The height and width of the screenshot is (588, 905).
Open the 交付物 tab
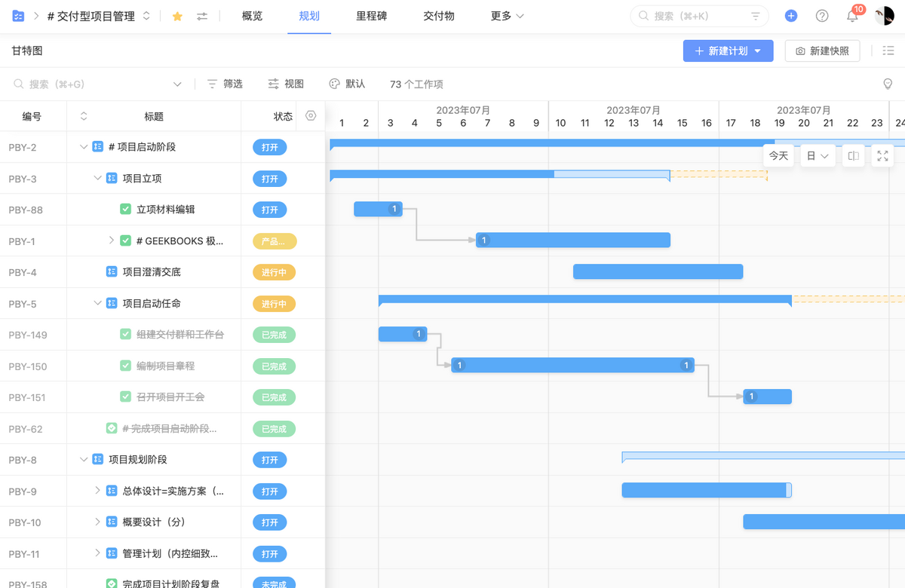[x=438, y=15]
